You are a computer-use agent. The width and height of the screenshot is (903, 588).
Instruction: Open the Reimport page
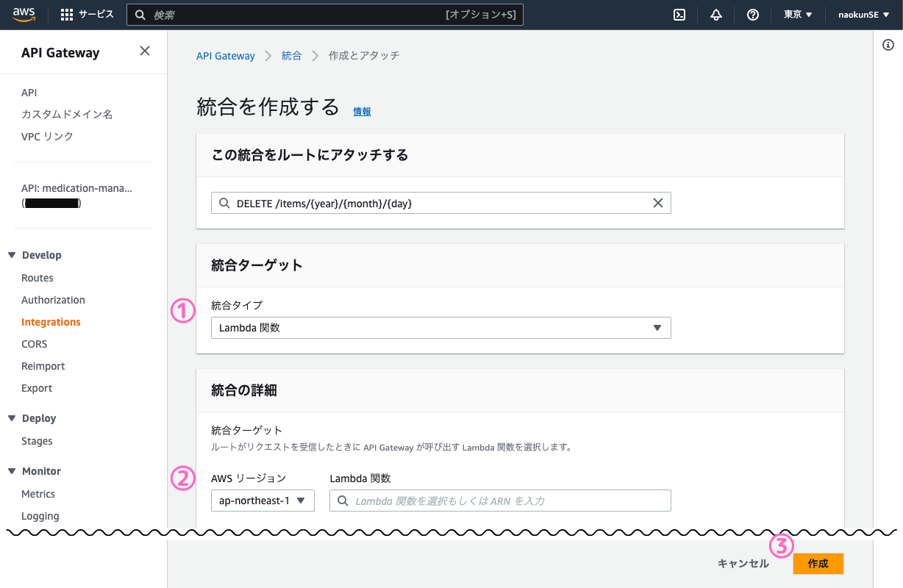click(43, 366)
